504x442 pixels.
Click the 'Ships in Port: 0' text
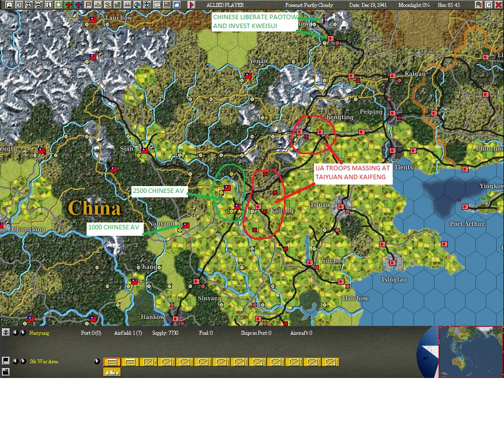pos(256,333)
